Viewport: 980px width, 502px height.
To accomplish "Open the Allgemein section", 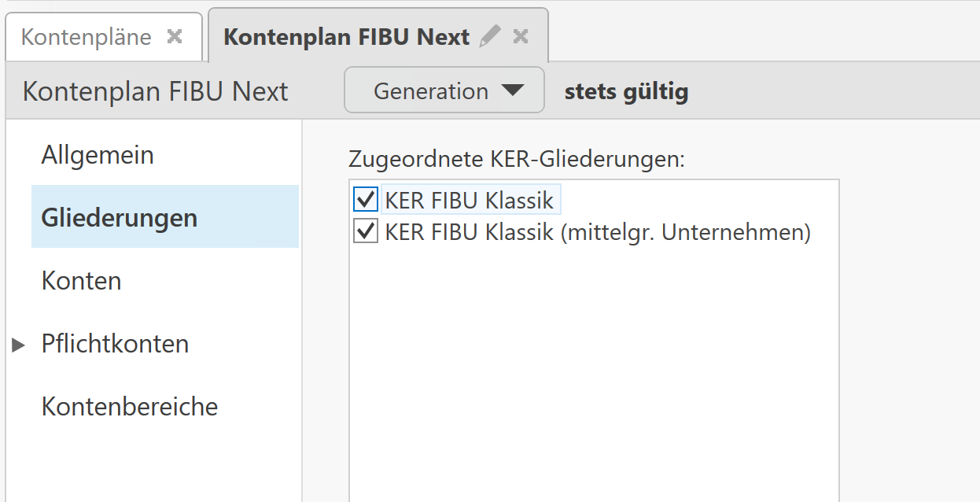I will point(98,155).
